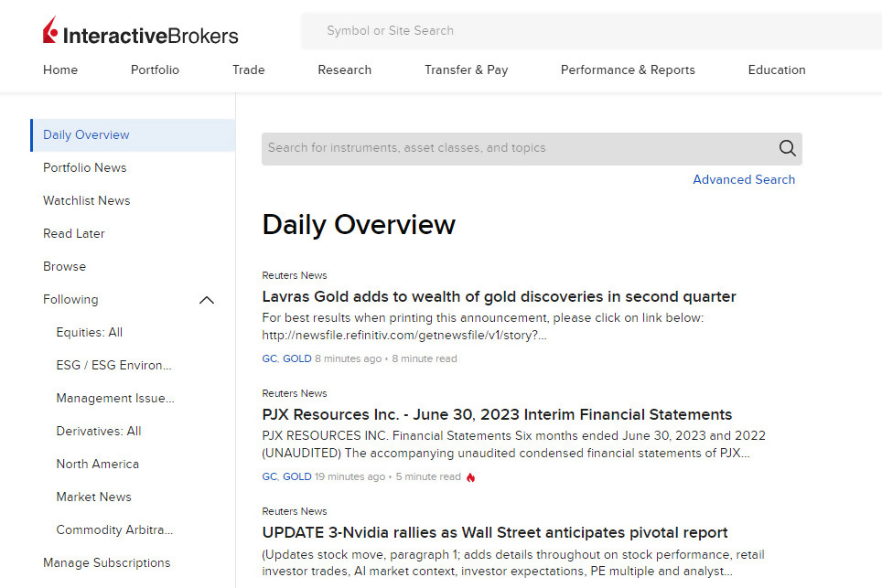The width and height of the screenshot is (882, 588).
Task: Open the Watchlist News section
Action: 86,200
